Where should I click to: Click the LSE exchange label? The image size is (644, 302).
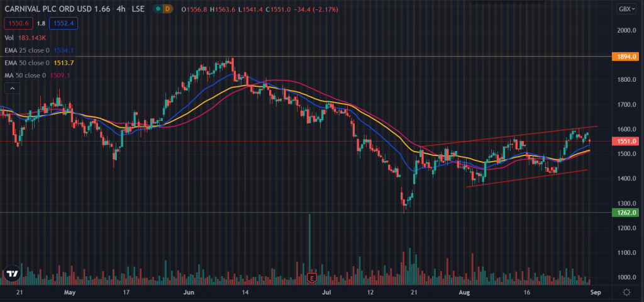[x=137, y=9]
